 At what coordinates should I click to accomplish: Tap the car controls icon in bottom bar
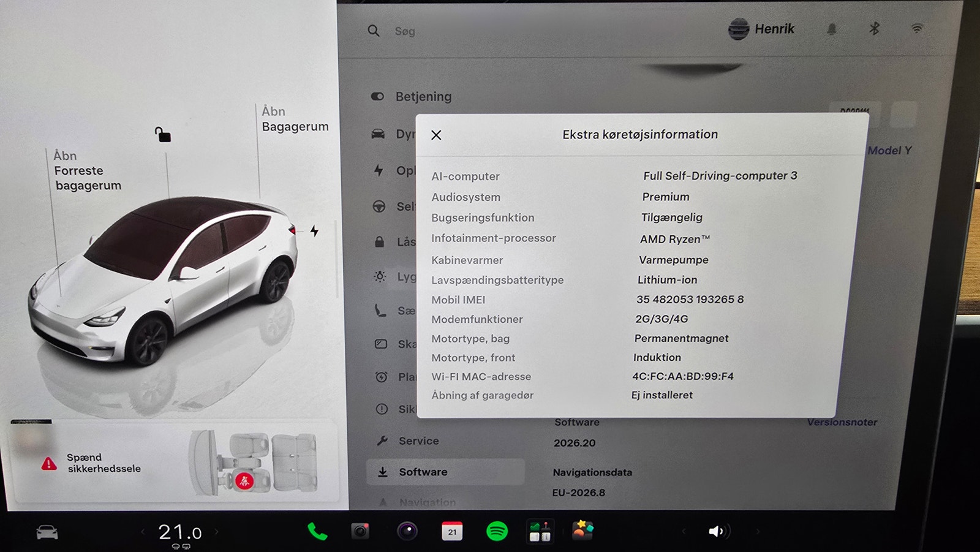tap(47, 532)
